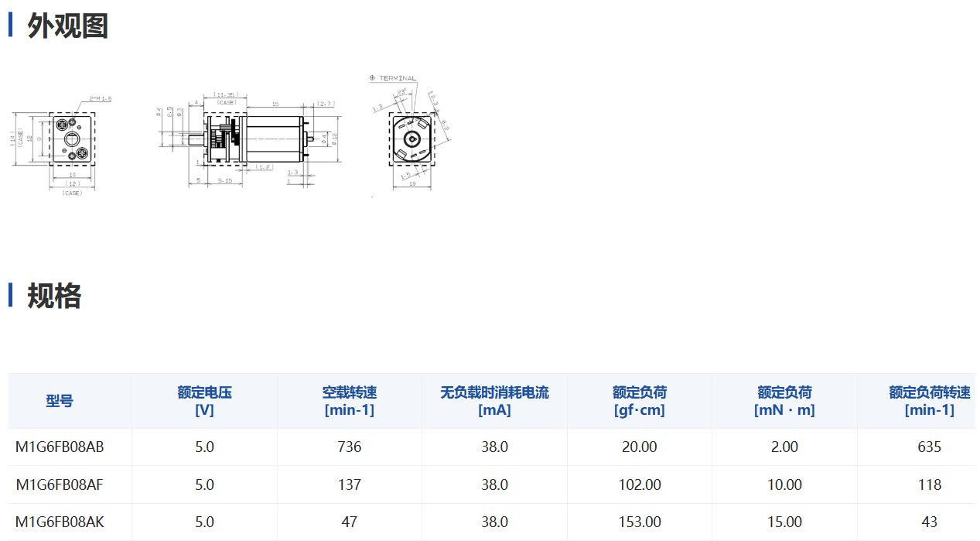Click the 额定负荷 [gf·cm] column header
This screenshot has width=980, height=541.
(640, 401)
